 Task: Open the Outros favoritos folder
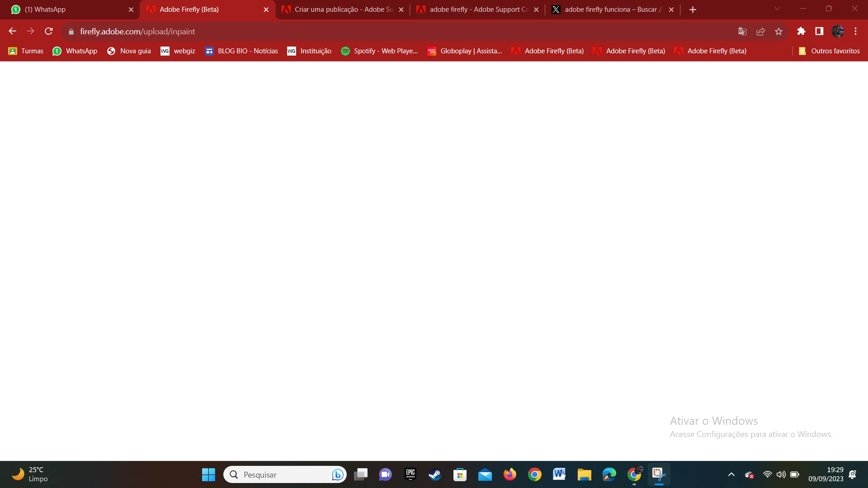point(829,51)
